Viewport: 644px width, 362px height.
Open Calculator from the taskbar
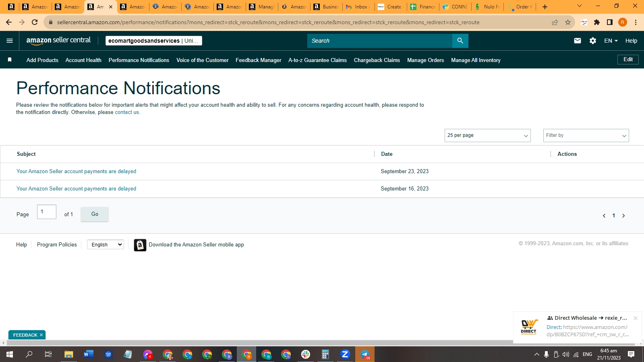[x=325, y=354]
